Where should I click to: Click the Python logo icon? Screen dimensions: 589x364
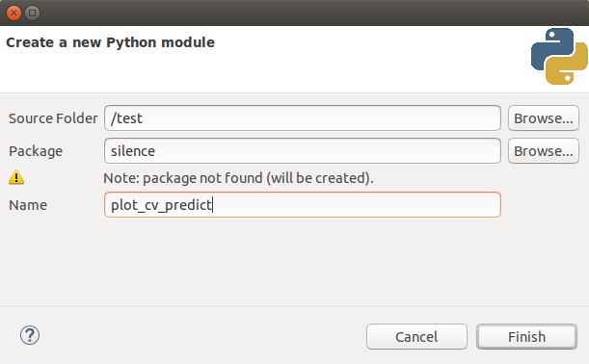coord(559,56)
